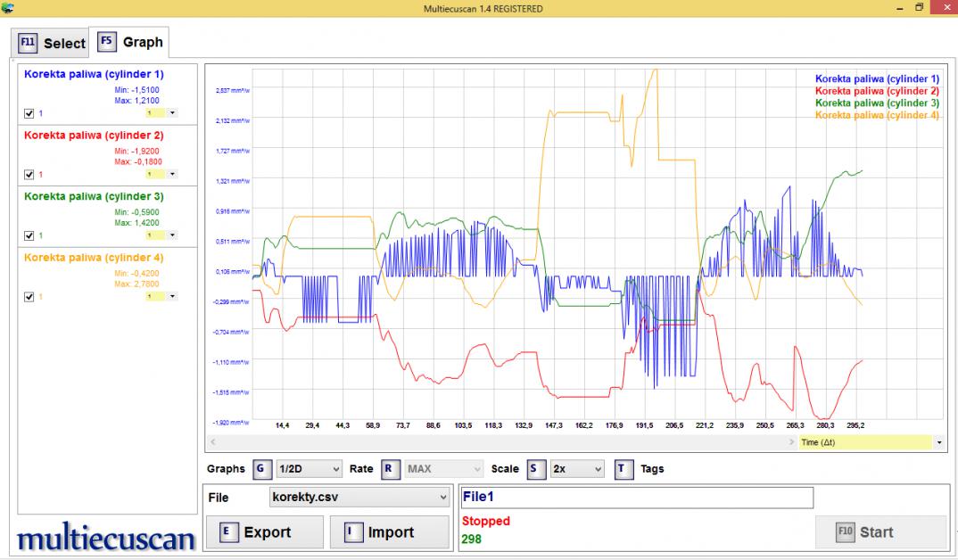Click the multiecuscan logo at bottom left
Image resolution: width=958 pixels, height=560 pixels.
click(x=105, y=538)
